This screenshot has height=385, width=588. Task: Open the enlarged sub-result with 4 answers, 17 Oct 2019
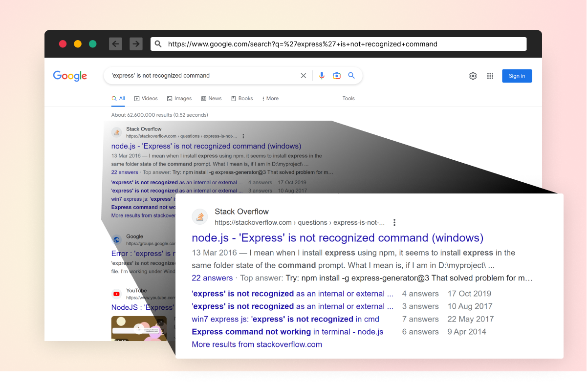coord(292,294)
